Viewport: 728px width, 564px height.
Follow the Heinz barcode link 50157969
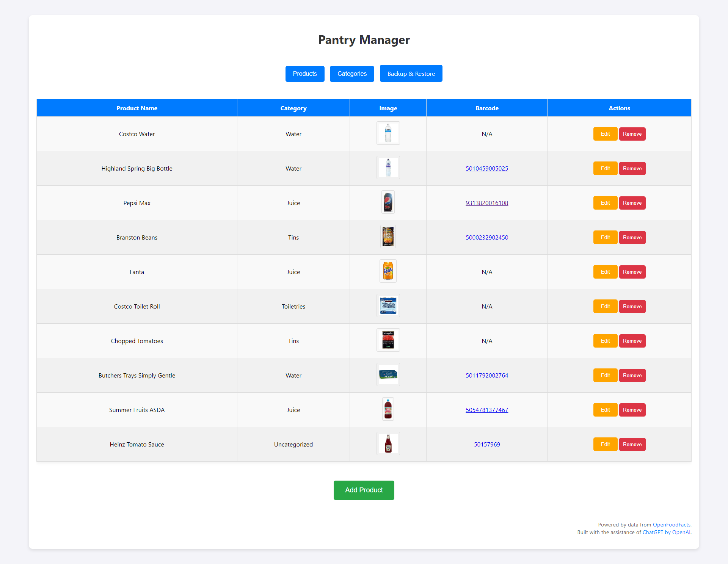tap(487, 444)
